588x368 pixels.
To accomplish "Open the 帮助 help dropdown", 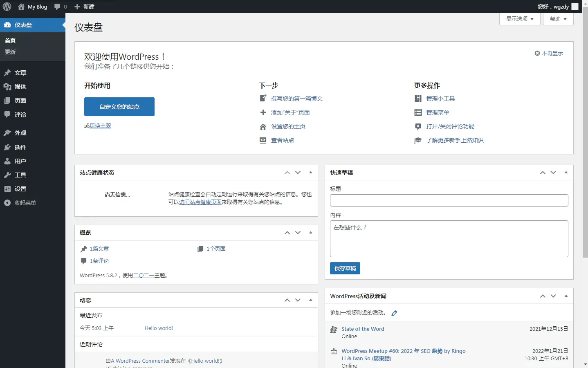I will 558,19.
